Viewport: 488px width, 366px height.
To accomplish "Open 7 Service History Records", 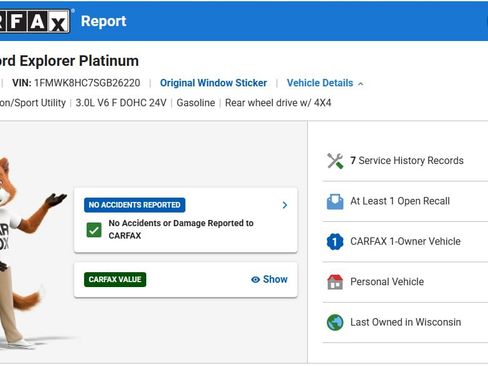I will pyautogui.click(x=405, y=161).
